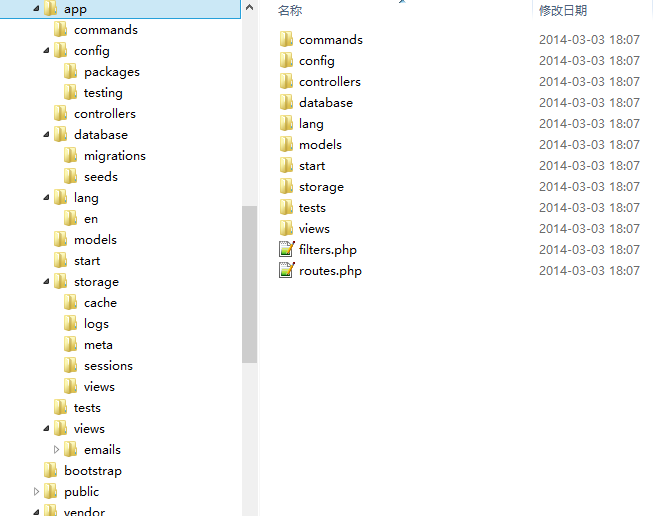Image resolution: width=654 pixels, height=516 pixels.
Task: Collapse the lang tree node
Action: pos(46,197)
